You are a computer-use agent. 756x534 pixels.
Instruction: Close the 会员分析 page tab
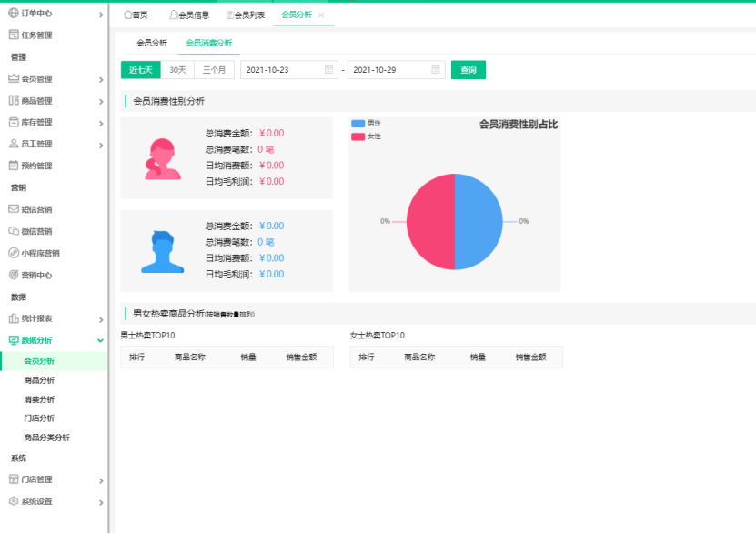pos(321,15)
